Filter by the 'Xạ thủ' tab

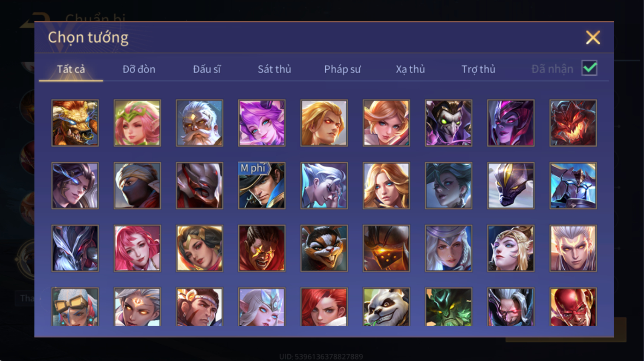(x=410, y=69)
